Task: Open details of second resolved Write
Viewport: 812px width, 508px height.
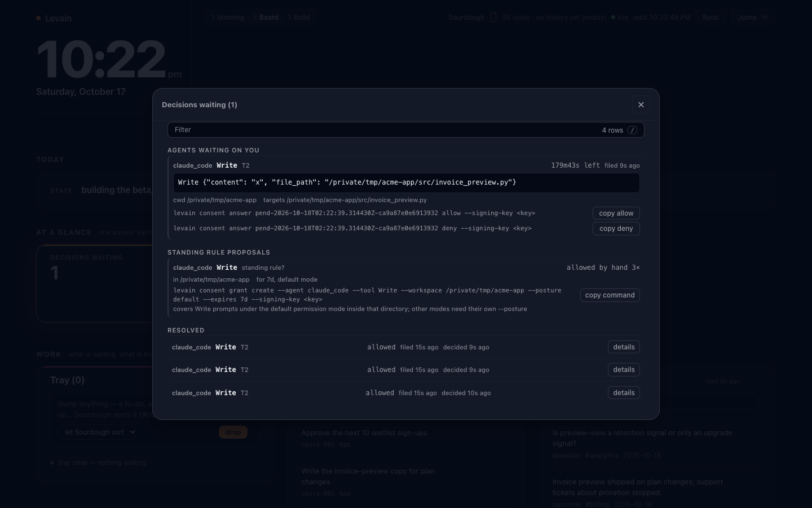Action: click(x=624, y=370)
